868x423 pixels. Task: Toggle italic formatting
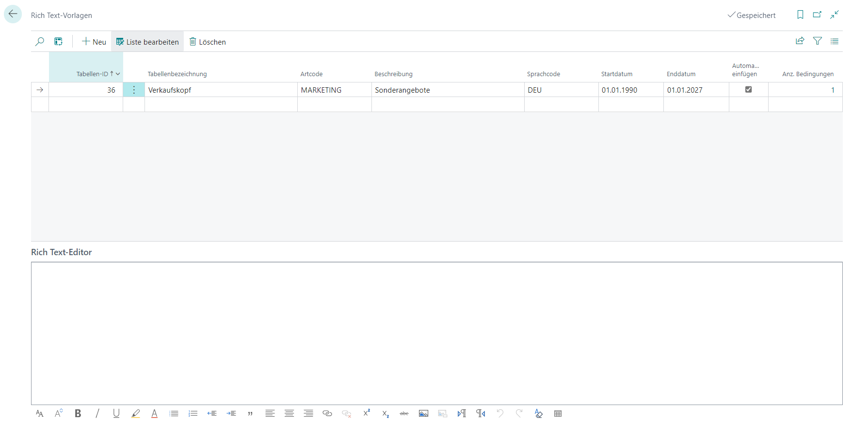click(97, 413)
